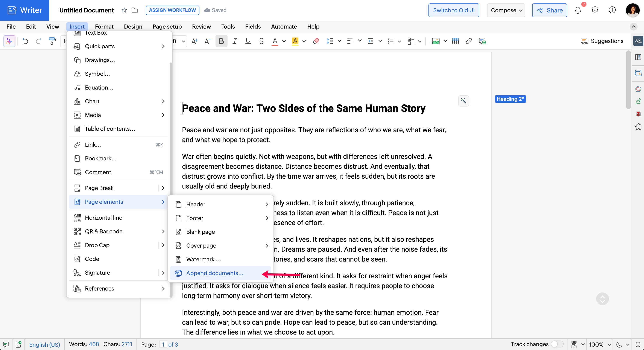644x350 pixels.
Task: Toggle night mode moon icon
Action: (x=619, y=344)
